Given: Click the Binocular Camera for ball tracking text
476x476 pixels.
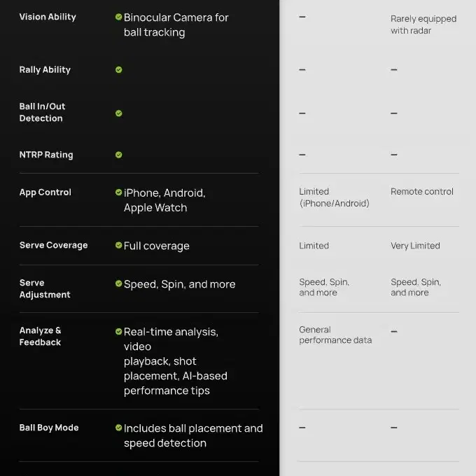Looking at the screenshot, I should click(x=176, y=25).
